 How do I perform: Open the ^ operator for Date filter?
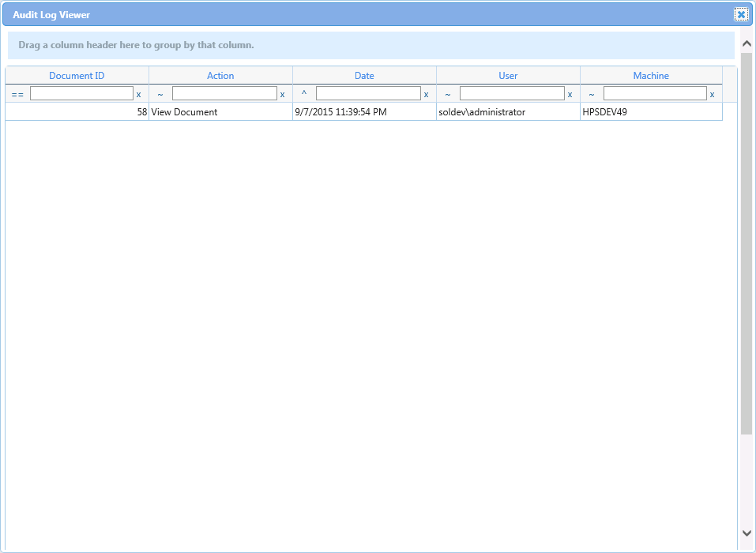tap(304, 93)
